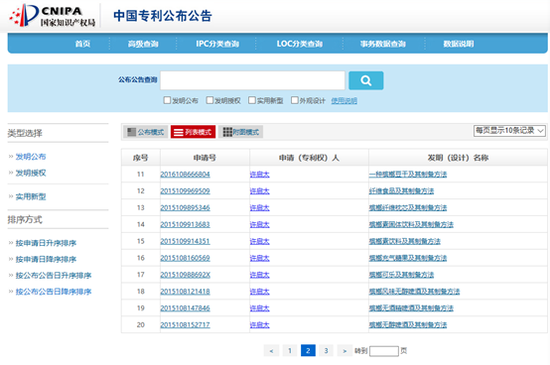Open application number 2015109969509
550x365 pixels.
coord(185,191)
